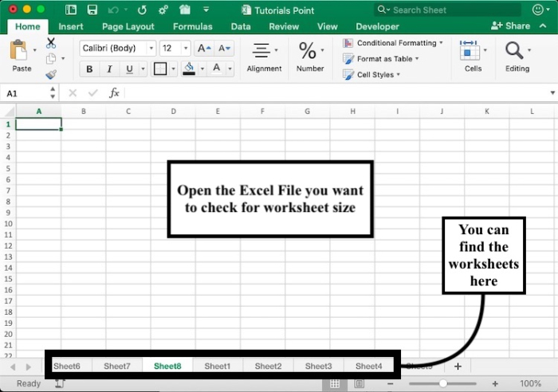Screen dimensions: 558x392
Task: Switch to Sheet7 tab
Action: coord(117,366)
